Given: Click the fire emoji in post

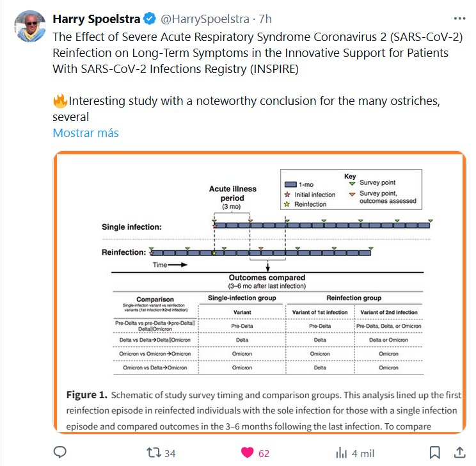Looking at the screenshot, I should 60,101.
